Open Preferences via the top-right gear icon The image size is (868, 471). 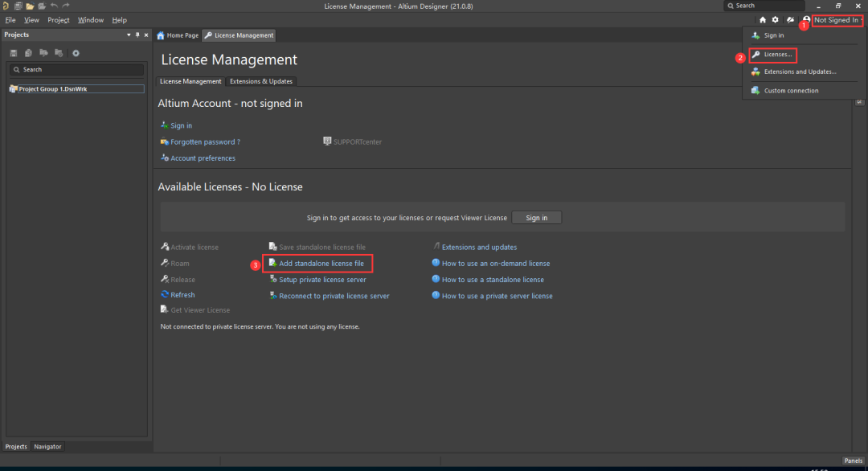[x=776, y=20]
